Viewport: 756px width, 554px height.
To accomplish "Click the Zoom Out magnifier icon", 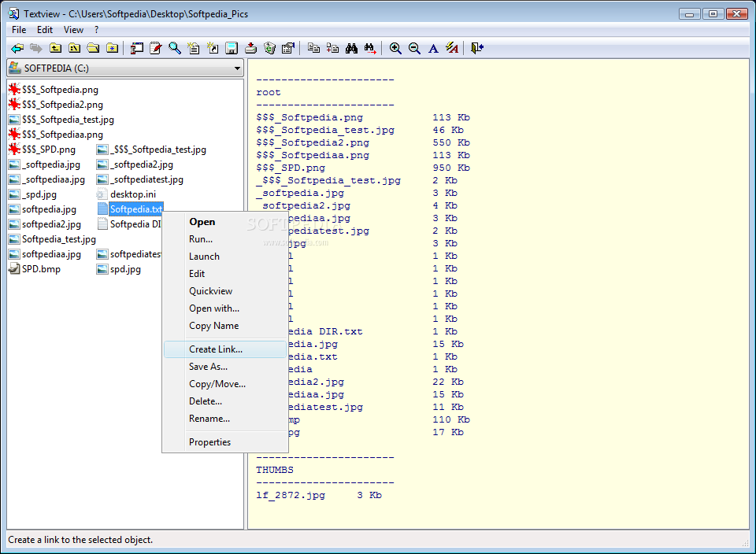I will coord(414,48).
